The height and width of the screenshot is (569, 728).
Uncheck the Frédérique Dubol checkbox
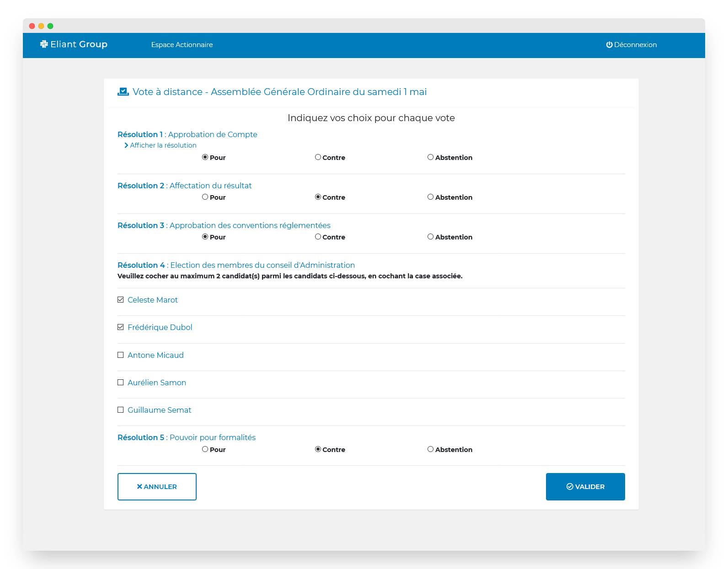click(x=121, y=327)
